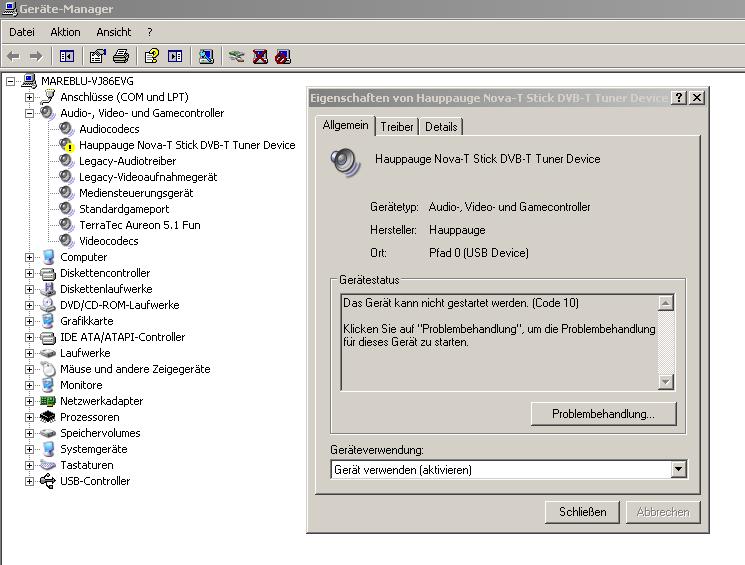Click the Properties toolbar icon
Image resolution: width=745 pixels, height=565 pixels.
[97, 57]
